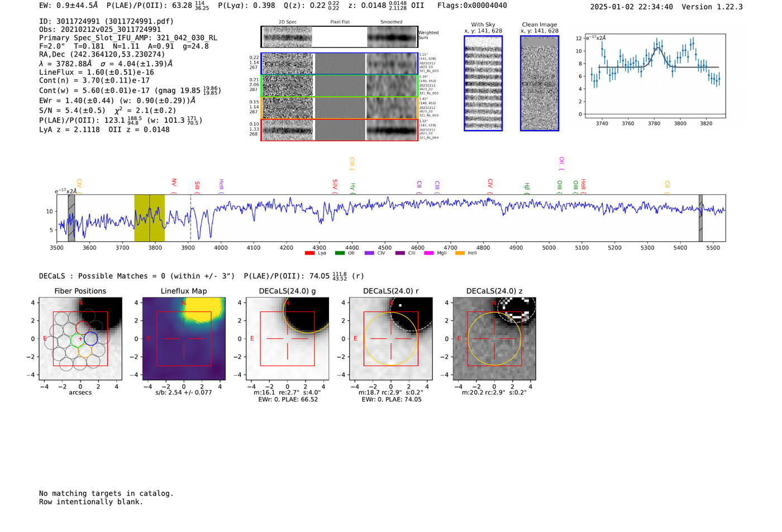Viewport: 782px width, 532px height.
Task: Click the Flags:0x00004040 header value
Action: coord(472,6)
